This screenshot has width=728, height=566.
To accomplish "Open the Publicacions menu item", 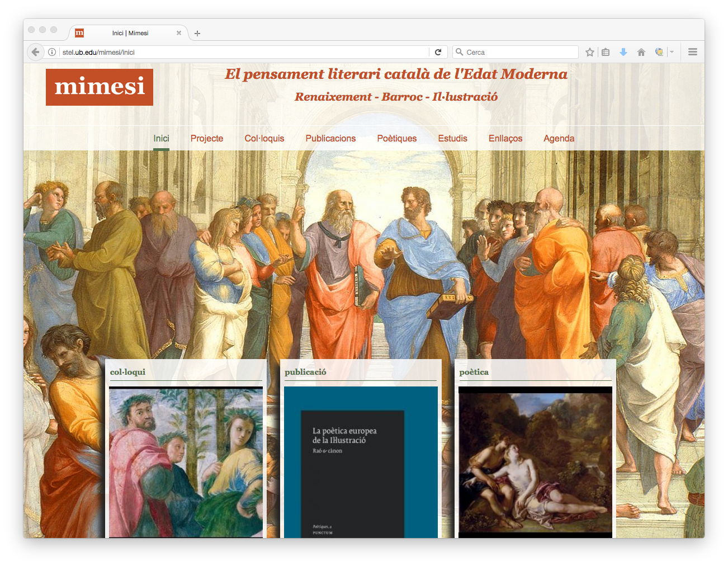I will pos(330,139).
